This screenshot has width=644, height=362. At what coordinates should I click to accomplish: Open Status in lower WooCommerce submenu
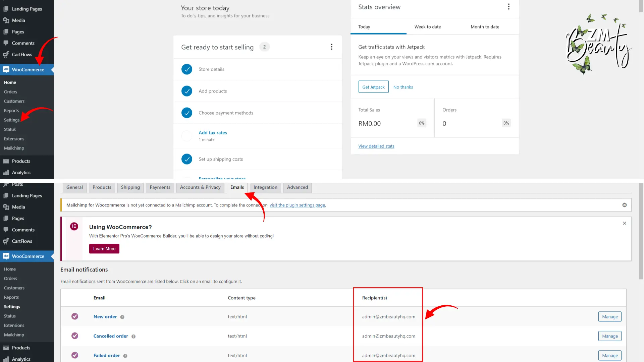[x=10, y=316]
